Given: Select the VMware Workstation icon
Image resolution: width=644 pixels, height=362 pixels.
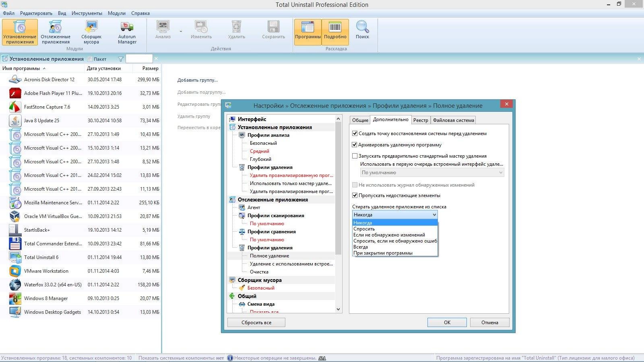Looking at the screenshot, I should coord(15,271).
